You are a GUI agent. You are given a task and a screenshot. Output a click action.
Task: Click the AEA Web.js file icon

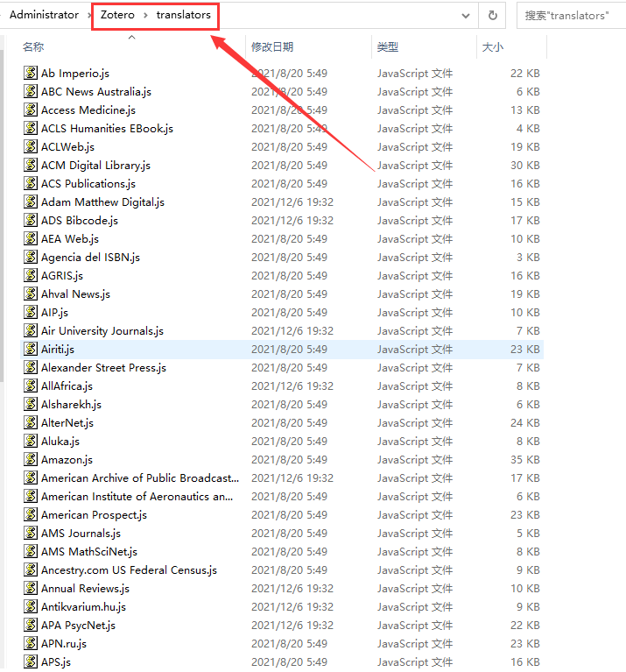[31, 238]
